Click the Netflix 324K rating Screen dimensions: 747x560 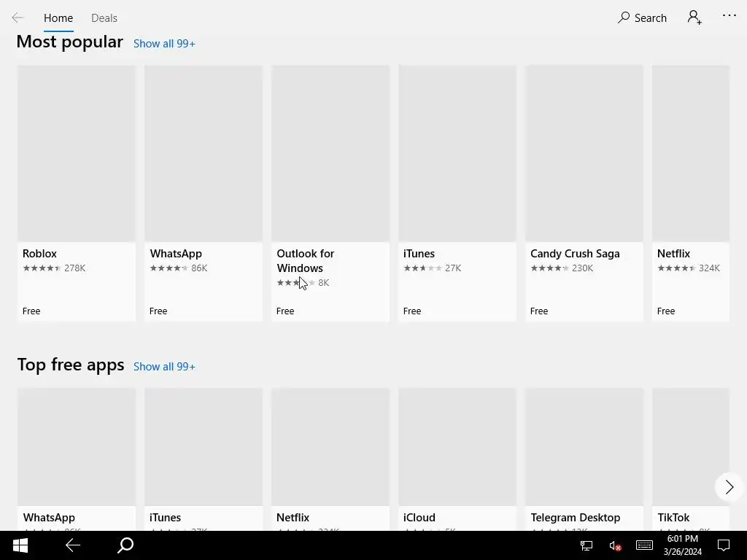click(689, 268)
